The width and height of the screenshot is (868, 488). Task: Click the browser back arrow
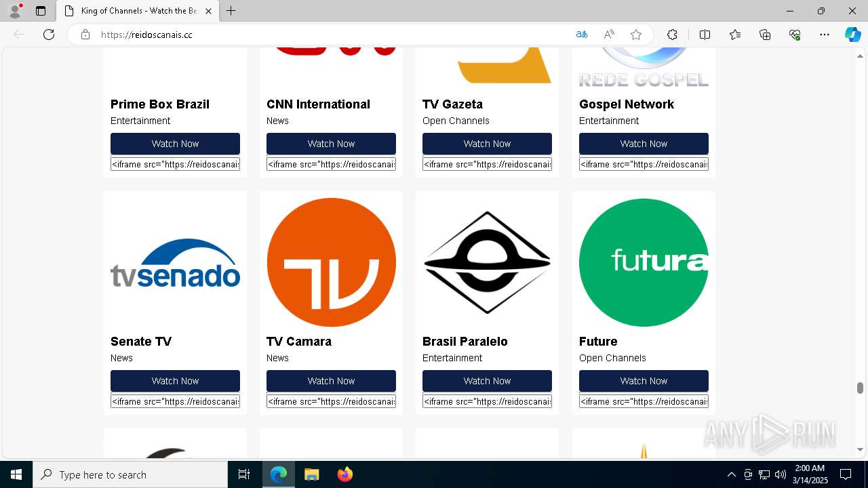tap(19, 35)
